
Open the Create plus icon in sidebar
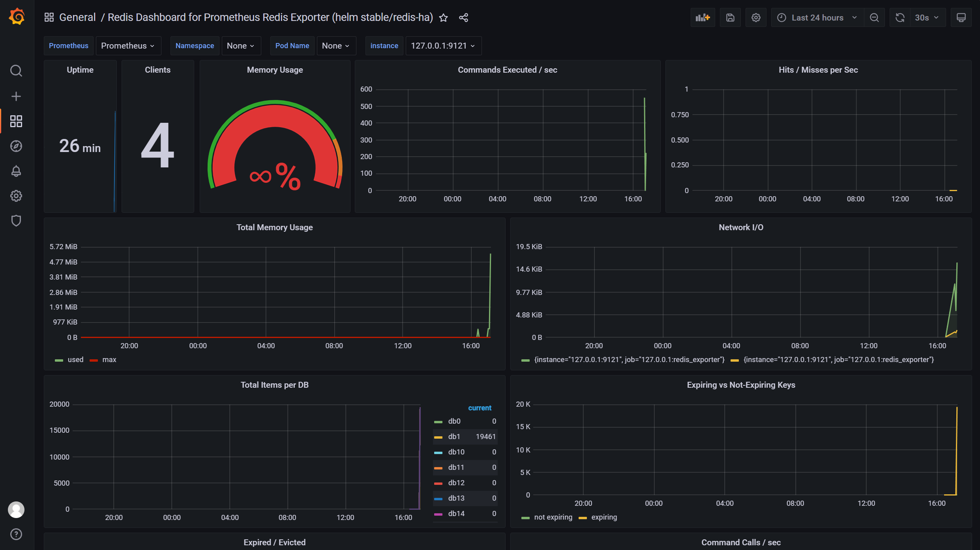click(16, 96)
